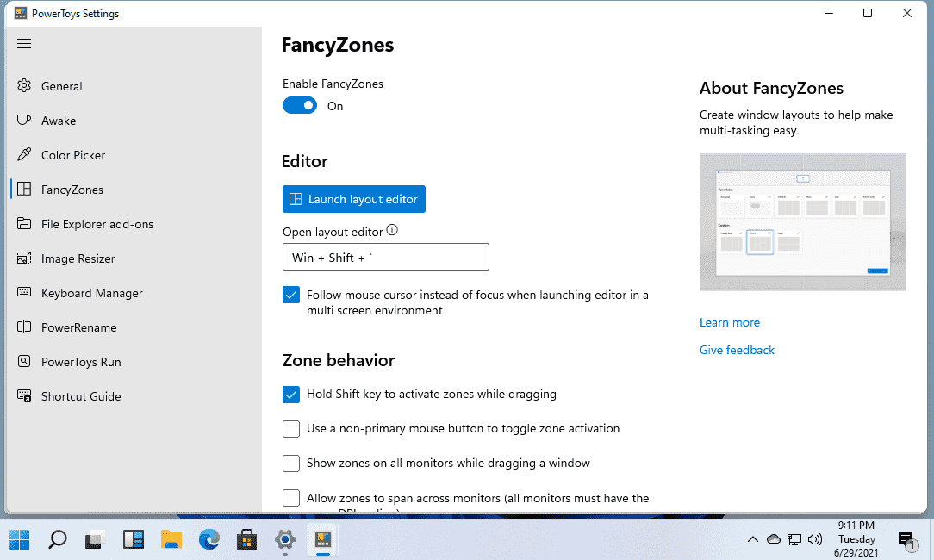Open Microsoft Store from taskbar
Viewport: 934px width, 560px height.
point(246,539)
